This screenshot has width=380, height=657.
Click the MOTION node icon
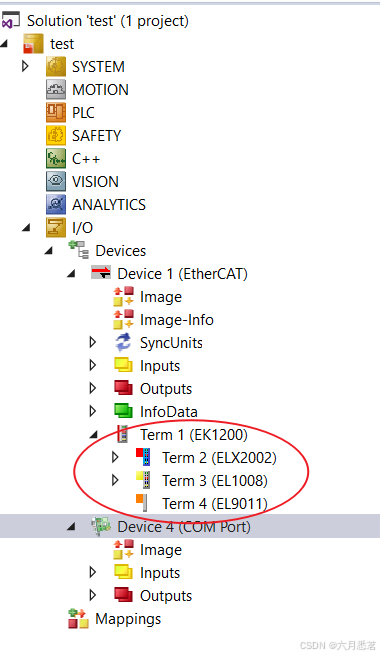56,90
